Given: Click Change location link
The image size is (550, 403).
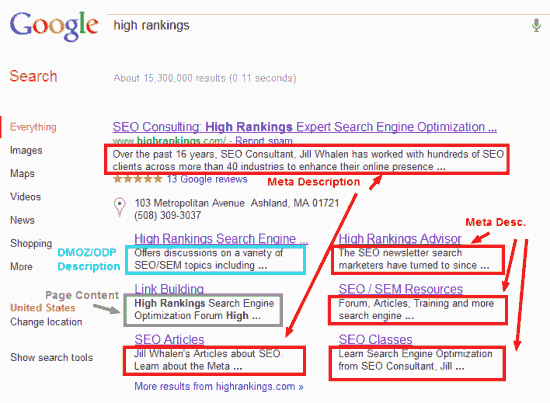Looking at the screenshot, I should [46, 322].
